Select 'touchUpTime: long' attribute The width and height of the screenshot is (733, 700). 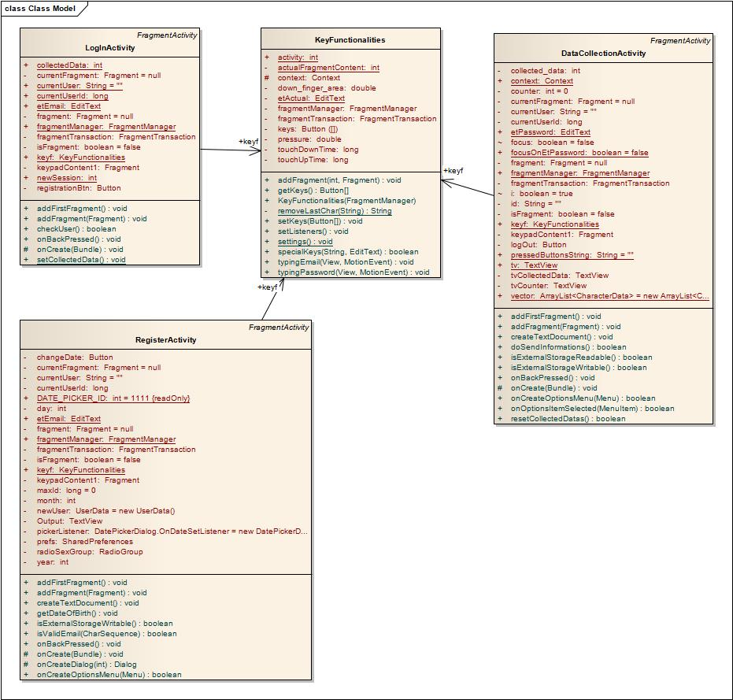click(313, 161)
